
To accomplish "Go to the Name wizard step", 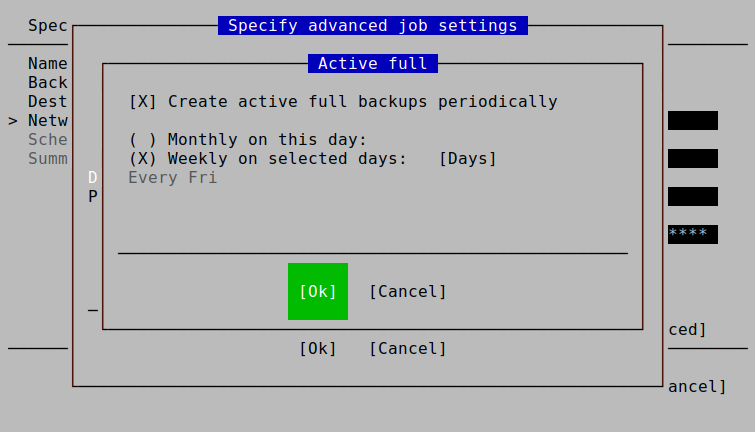I will (48, 64).
